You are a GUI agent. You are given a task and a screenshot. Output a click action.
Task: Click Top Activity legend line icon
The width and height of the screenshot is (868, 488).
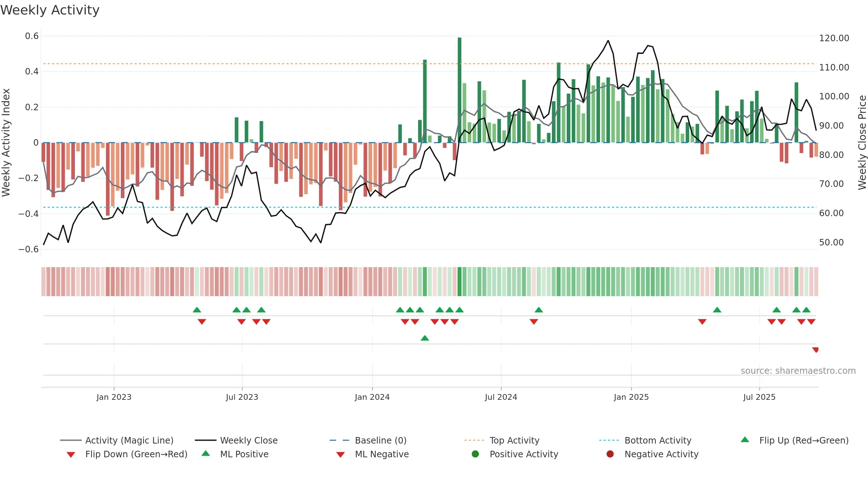pos(474,440)
